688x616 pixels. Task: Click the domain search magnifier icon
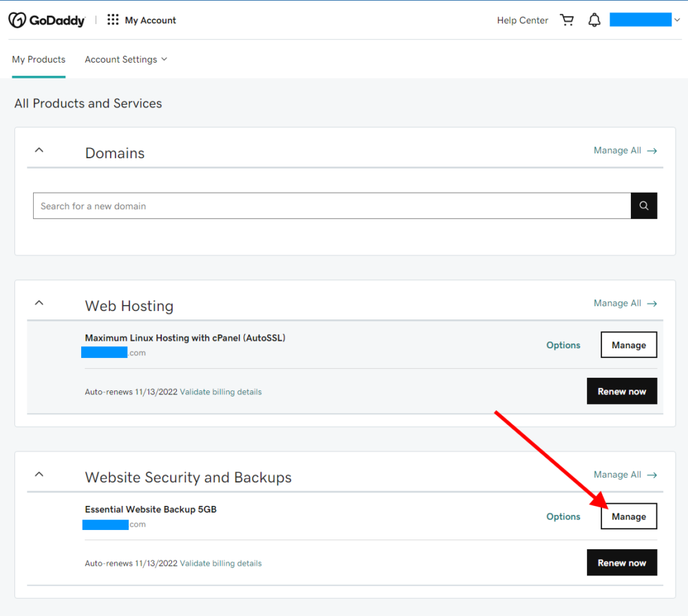(643, 205)
